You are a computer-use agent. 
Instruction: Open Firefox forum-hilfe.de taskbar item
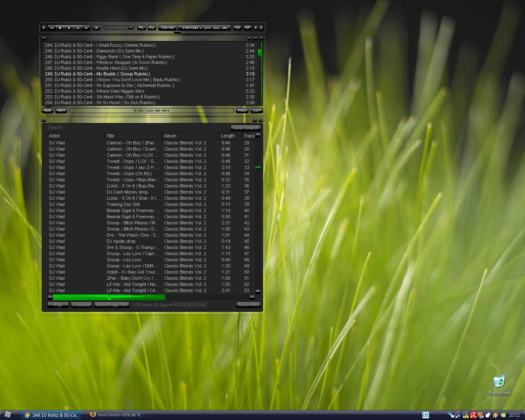(x=117, y=415)
